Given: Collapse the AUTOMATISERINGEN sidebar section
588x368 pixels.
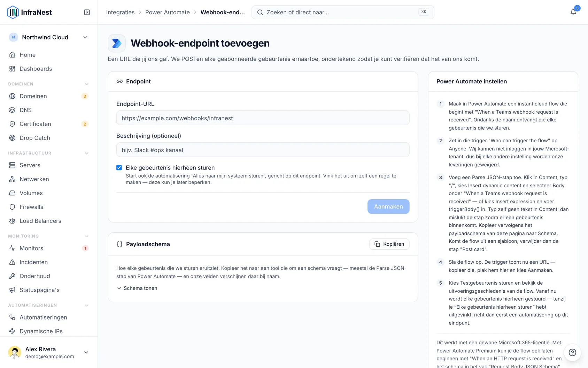Looking at the screenshot, I should click(x=86, y=305).
